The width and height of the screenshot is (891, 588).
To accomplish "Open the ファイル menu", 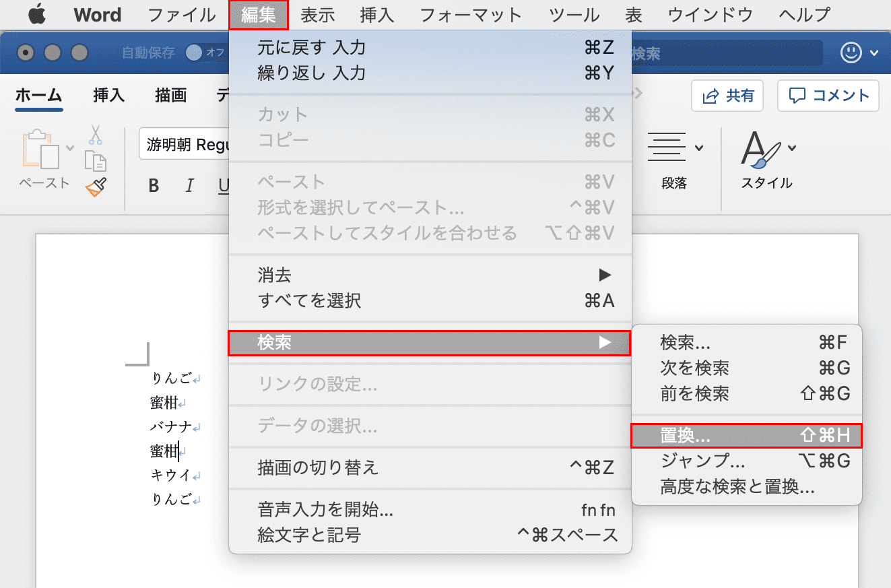I will pyautogui.click(x=181, y=14).
